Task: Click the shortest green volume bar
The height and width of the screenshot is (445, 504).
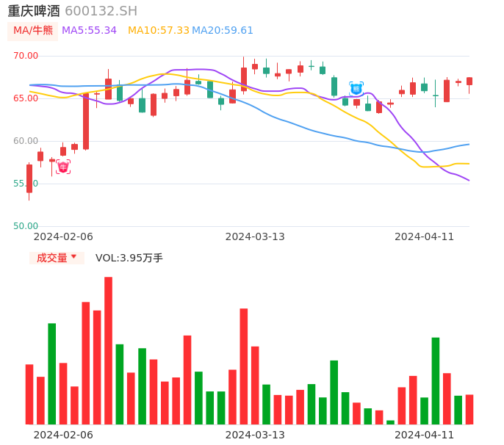Action: (391, 422)
